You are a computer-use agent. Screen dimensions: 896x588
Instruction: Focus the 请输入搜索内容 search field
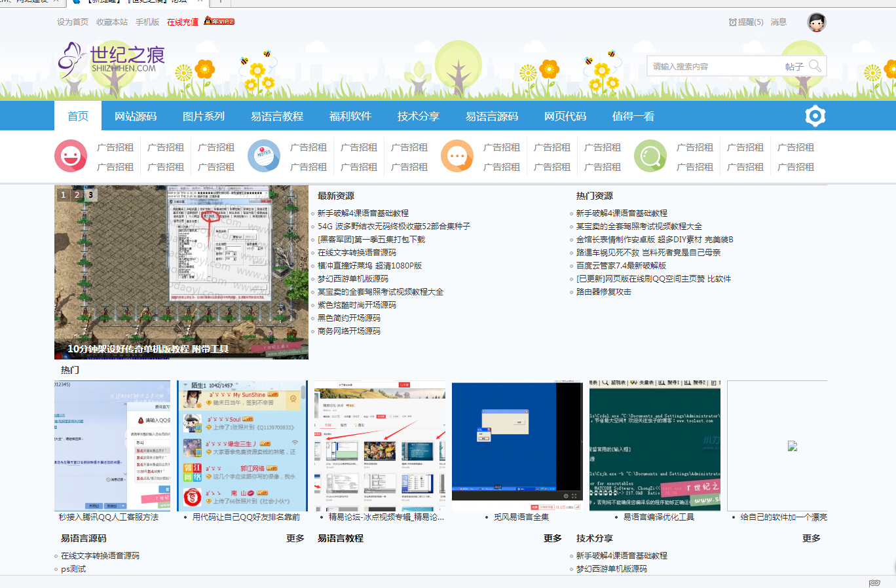pyautogui.click(x=714, y=66)
